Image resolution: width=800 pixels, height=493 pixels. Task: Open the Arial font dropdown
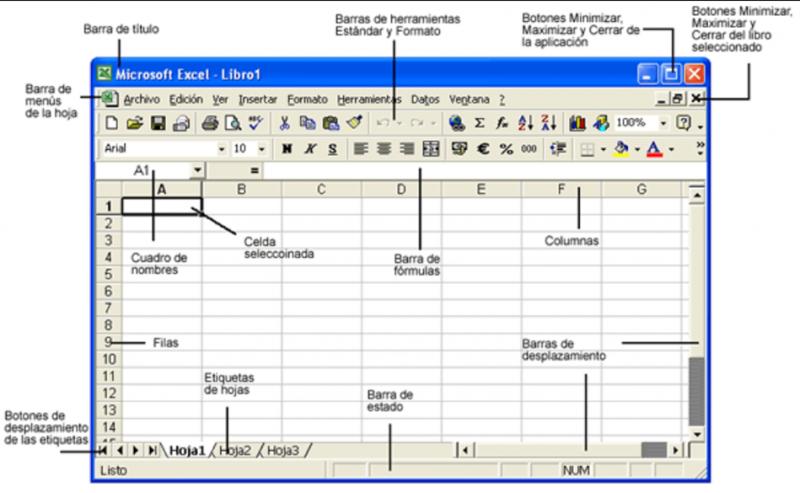pyautogui.click(x=221, y=150)
